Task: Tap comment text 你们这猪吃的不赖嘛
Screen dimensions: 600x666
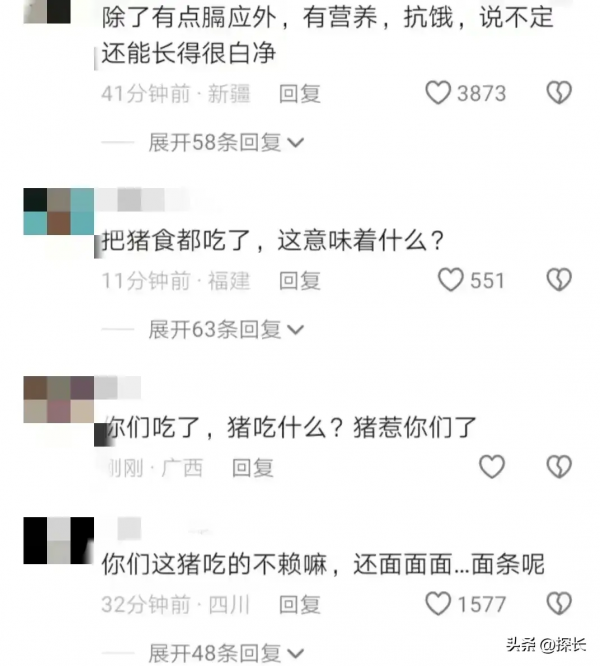Action: (214, 564)
